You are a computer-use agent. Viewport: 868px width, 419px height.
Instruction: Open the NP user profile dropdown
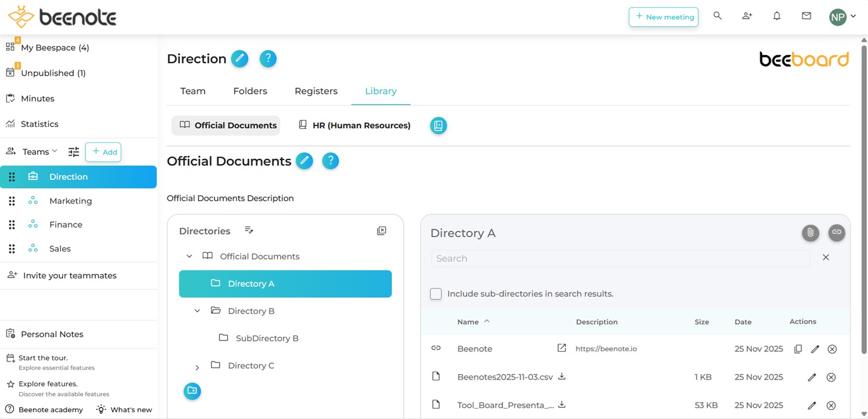(x=842, y=17)
